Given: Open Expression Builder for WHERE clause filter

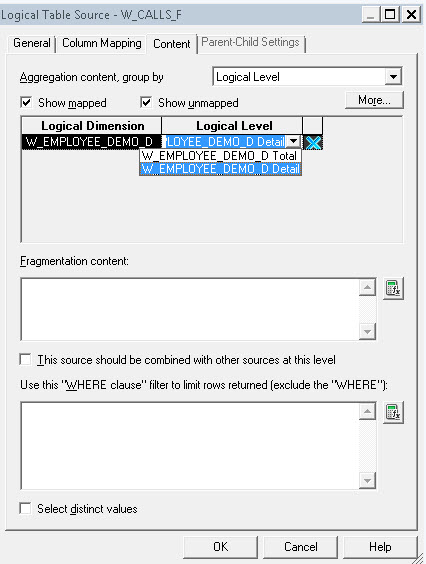Looking at the screenshot, I should [393, 412].
